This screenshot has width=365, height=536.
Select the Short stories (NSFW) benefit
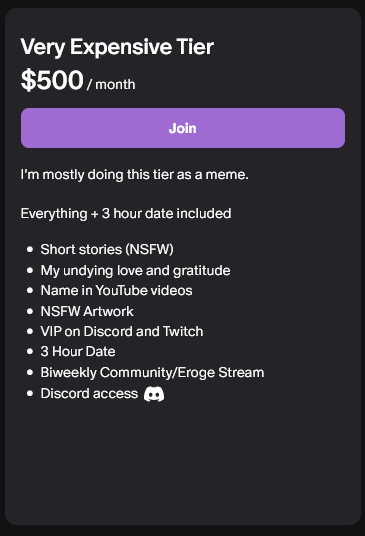point(107,249)
